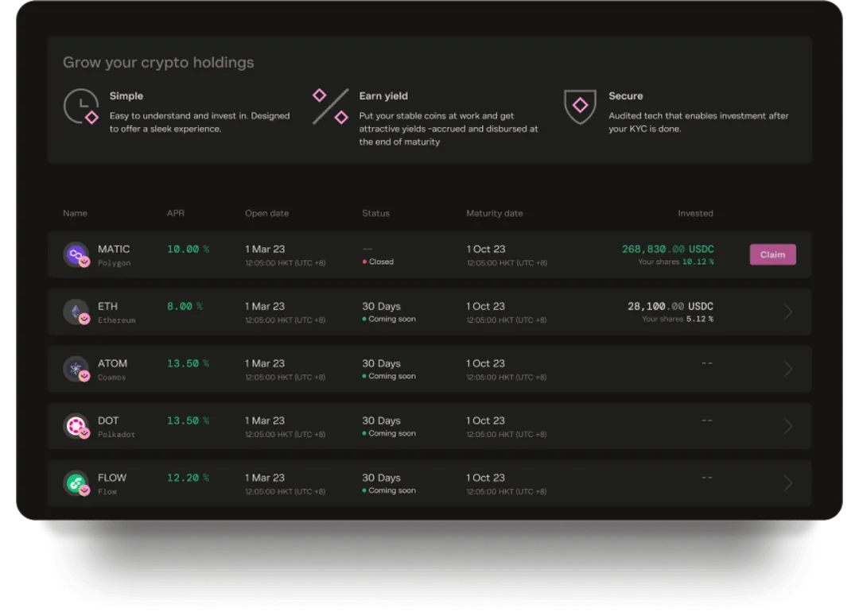
Task: Click the Open date column header
Action: point(266,213)
